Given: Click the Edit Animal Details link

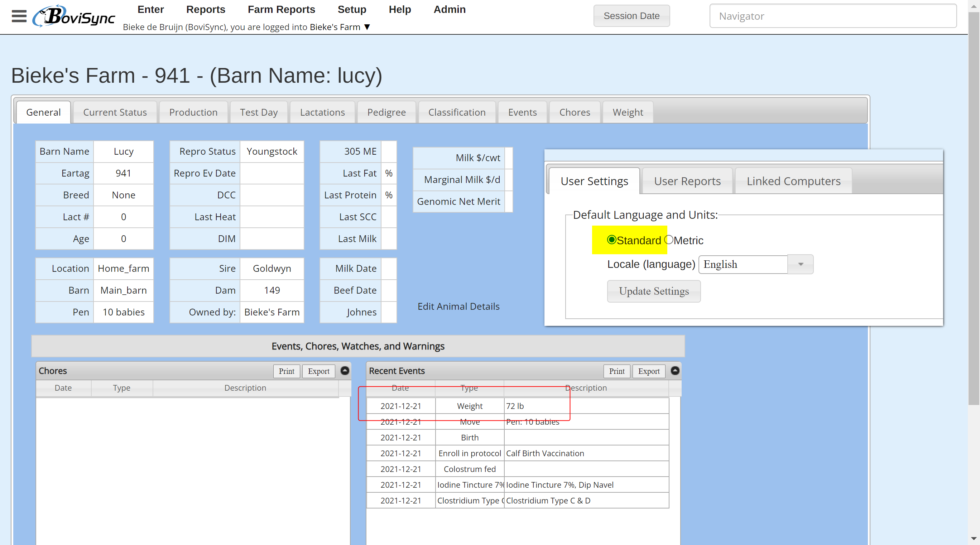Looking at the screenshot, I should click(x=458, y=306).
